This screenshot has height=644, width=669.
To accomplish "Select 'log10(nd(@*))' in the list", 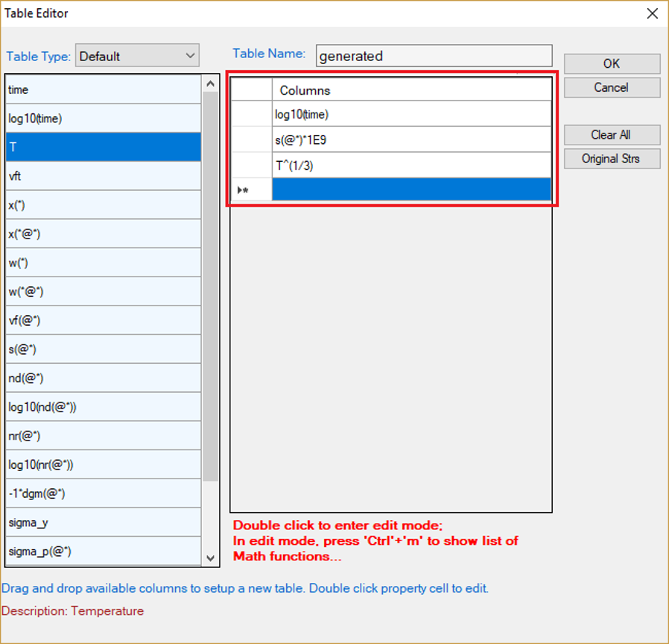I will point(103,407).
